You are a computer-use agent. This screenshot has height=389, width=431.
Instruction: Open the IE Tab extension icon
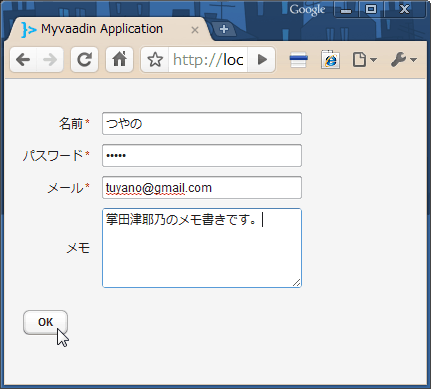pos(330,60)
